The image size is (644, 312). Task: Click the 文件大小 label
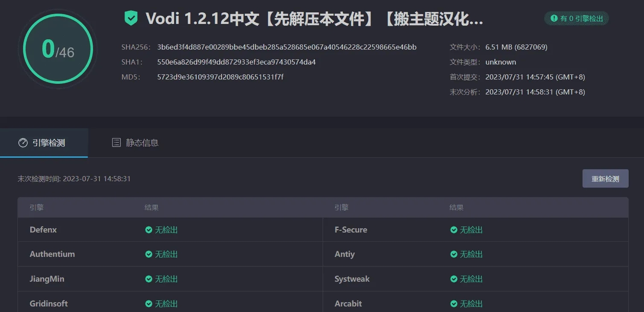(x=465, y=47)
